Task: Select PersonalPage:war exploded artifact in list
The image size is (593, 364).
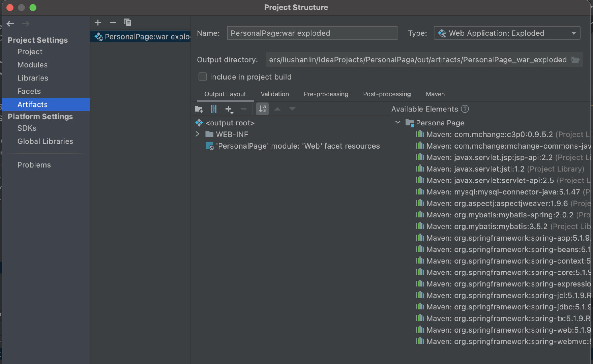Action: 141,36
